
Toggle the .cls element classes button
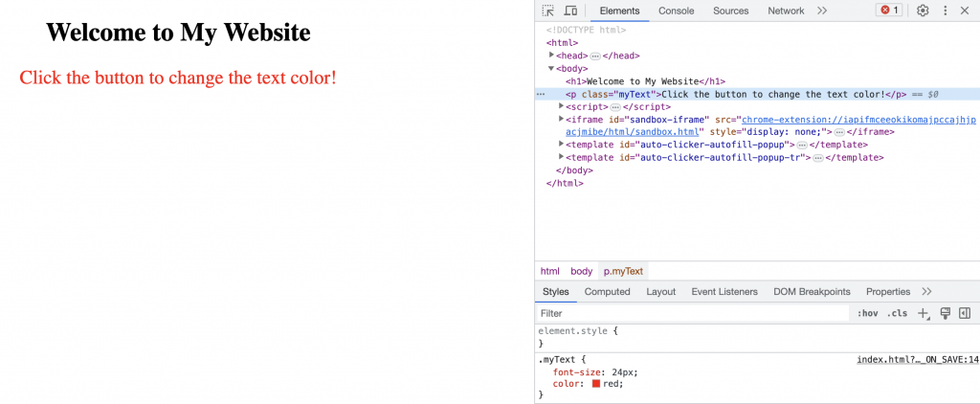pos(897,313)
